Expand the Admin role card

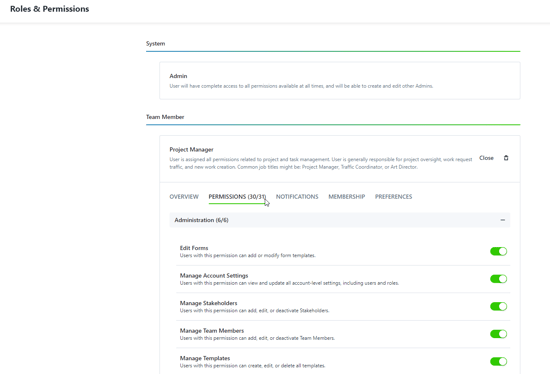(x=340, y=81)
